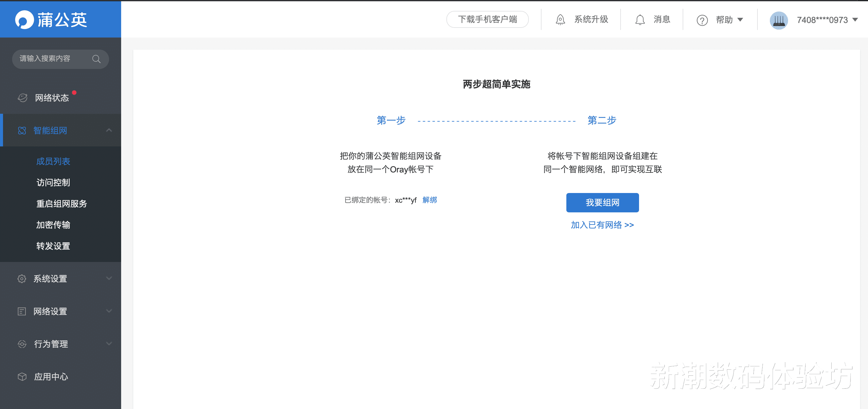Image resolution: width=868 pixels, height=409 pixels.
Task: Collapse the 智能组网 section
Action: coord(108,130)
